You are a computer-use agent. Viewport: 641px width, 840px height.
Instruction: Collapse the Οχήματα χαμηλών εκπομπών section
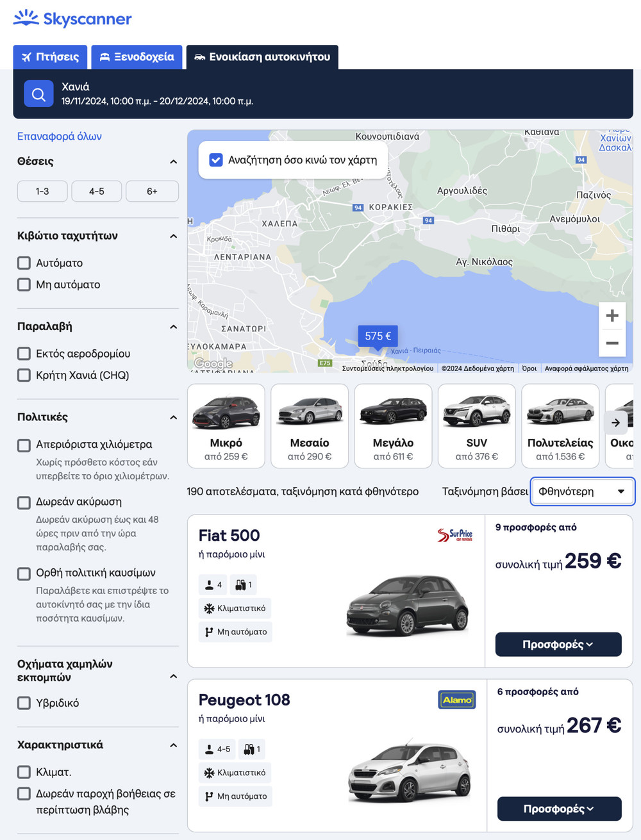coord(173,677)
